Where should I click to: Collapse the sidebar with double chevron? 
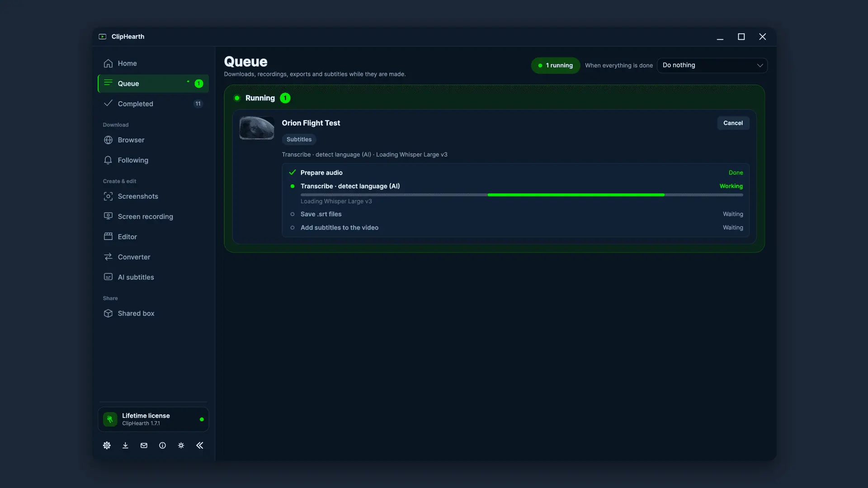click(x=199, y=446)
